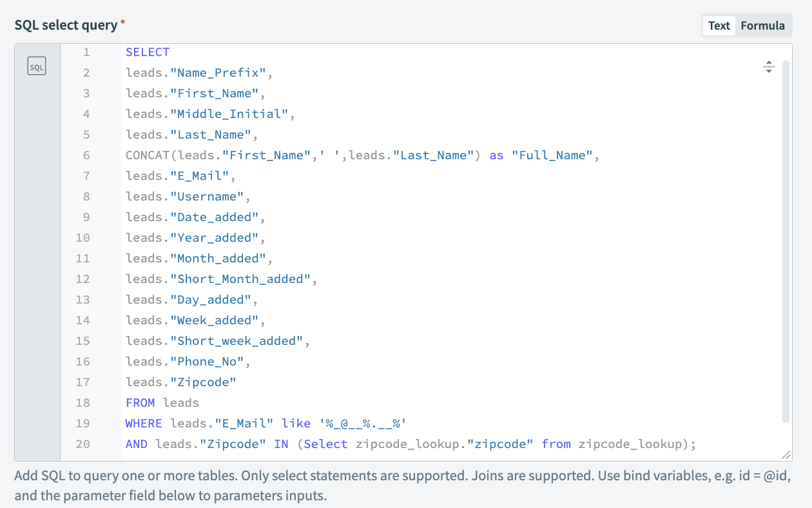Image resolution: width=812 pixels, height=508 pixels.
Task: Select the SELECT keyword on line 1
Action: click(x=148, y=52)
